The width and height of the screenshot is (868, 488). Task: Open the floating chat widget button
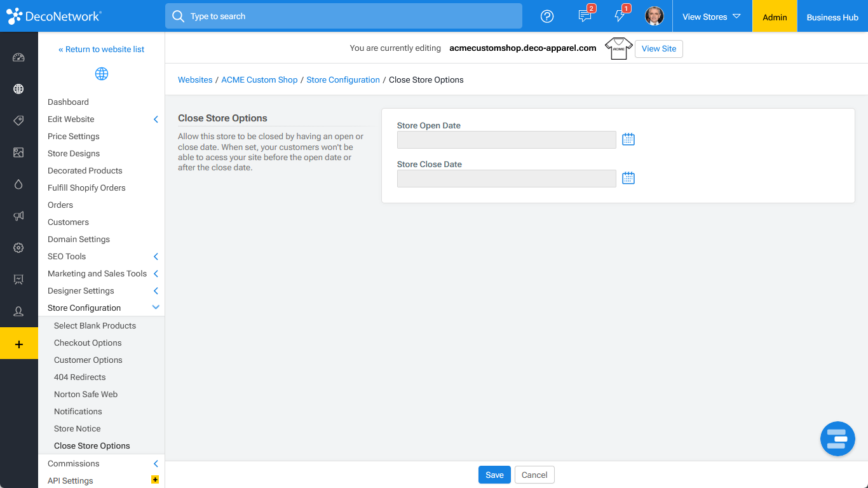point(837,438)
